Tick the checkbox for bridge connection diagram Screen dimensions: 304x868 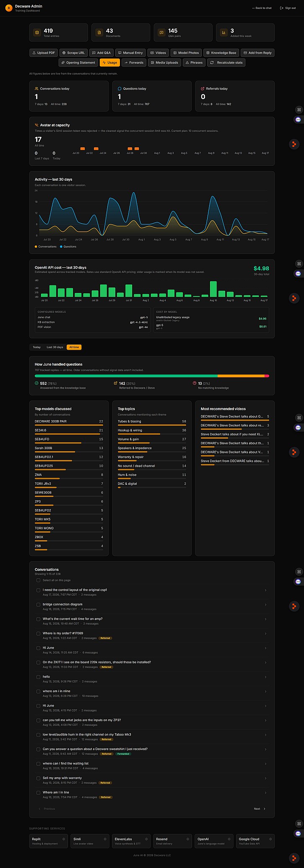pos(38,604)
